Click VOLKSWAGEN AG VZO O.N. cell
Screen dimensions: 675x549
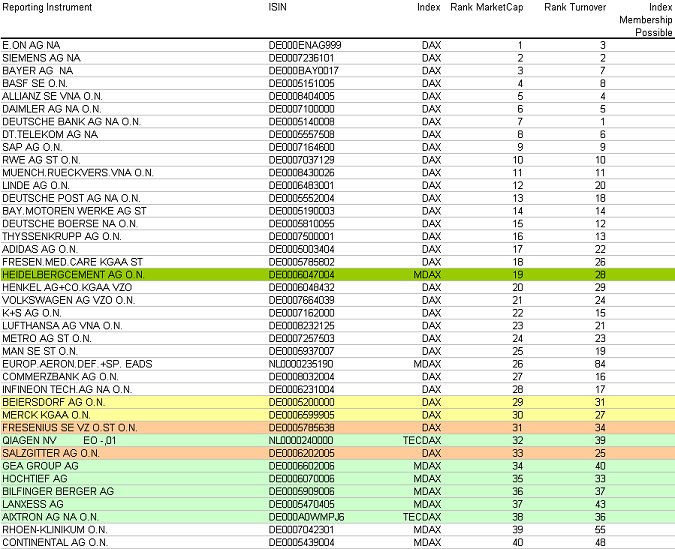pyautogui.click(x=68, y=300)
